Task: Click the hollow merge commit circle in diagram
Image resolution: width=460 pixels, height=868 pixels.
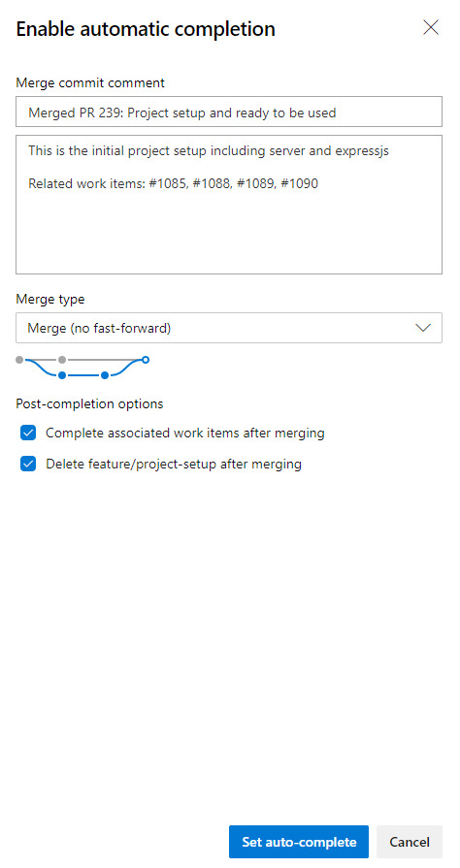Action: coord(146,360)
